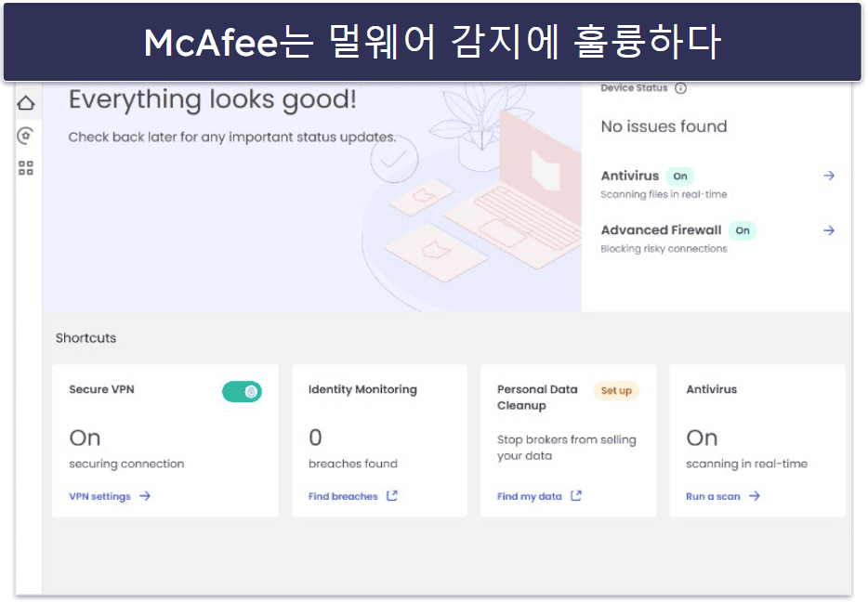868x602 pixels.
Task: Click 'Stop brokers from selling your data' text
Action: click(566, 448)
